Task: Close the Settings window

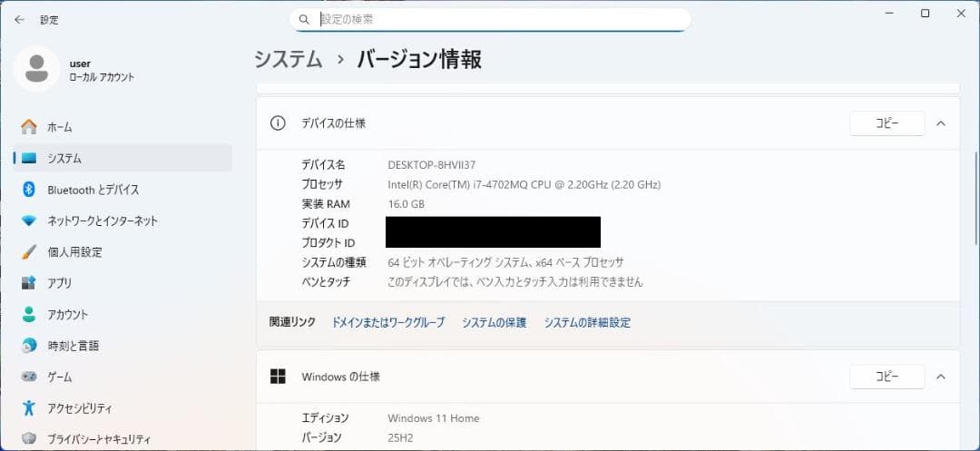Action: (x=961, y=13)
